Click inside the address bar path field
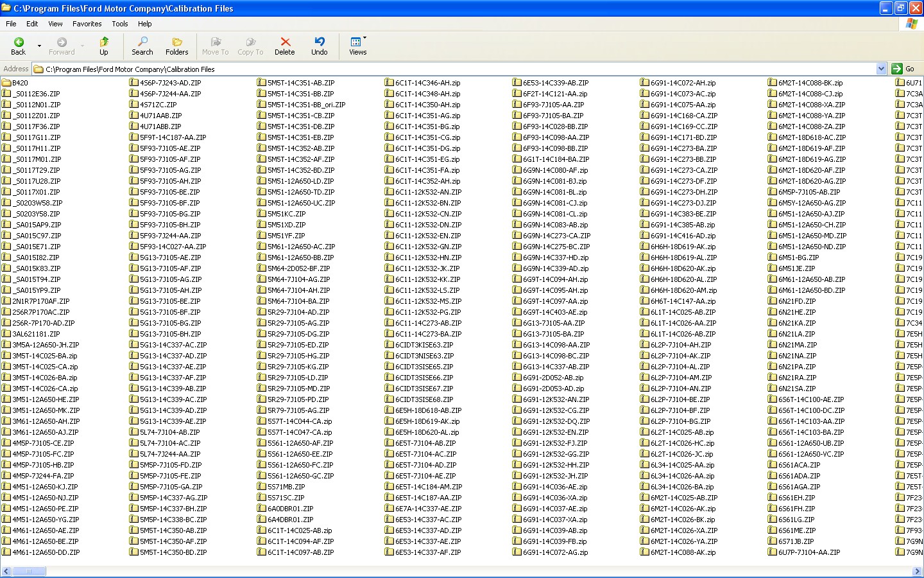The width and height of the screenshot is (924, 578). click(449, 69)
